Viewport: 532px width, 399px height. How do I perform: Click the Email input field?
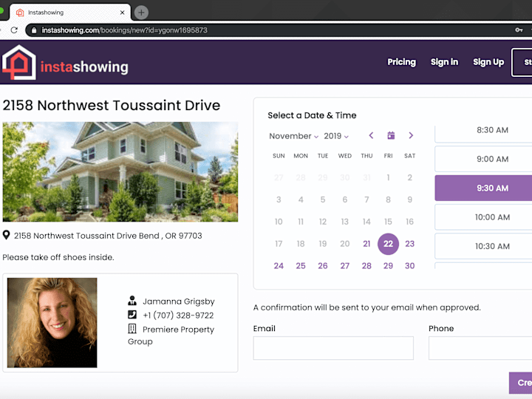pos(333,348)
